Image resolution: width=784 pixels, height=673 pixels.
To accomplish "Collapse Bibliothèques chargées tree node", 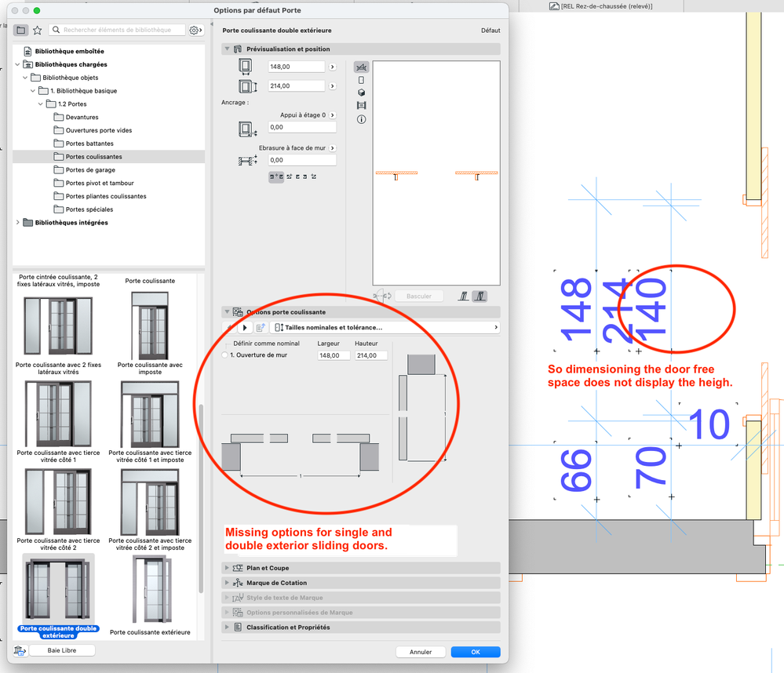I will tap(17, 64).
